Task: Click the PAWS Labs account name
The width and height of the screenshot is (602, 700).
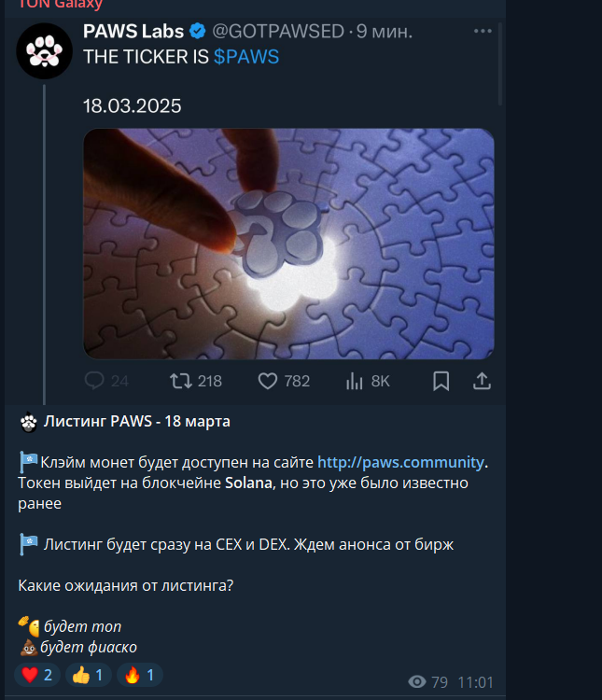Action: coord(133,31)
